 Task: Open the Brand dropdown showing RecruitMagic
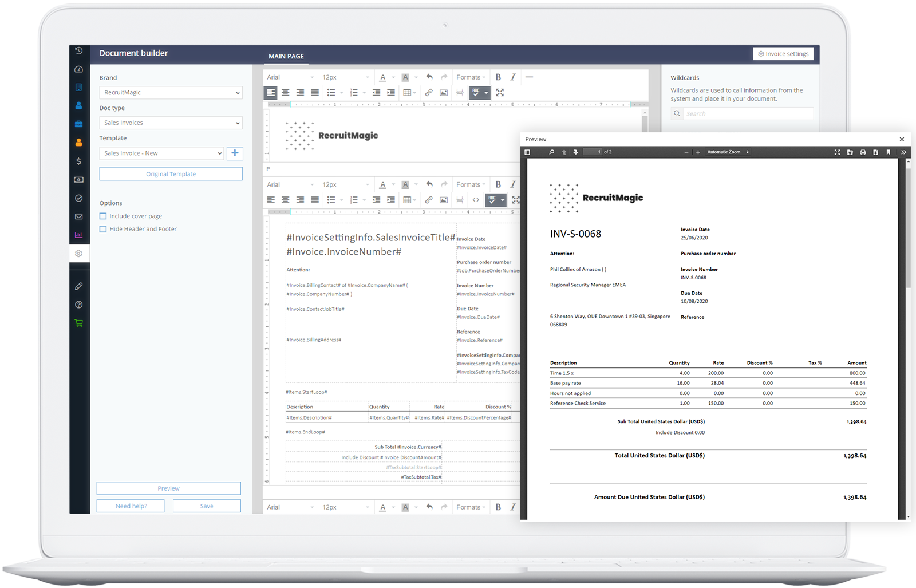click(171, 93)
